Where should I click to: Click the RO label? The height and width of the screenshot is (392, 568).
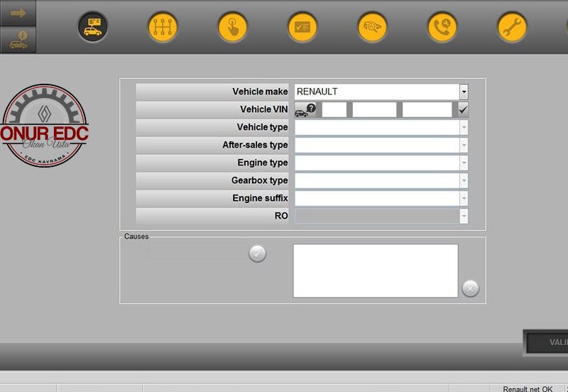[x=281, y=216]
